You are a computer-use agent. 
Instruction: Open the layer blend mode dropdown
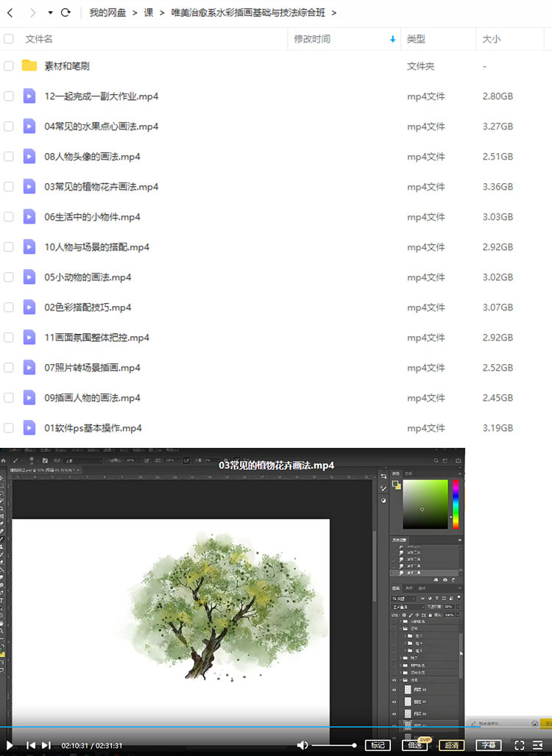click(x=408, y=607)
